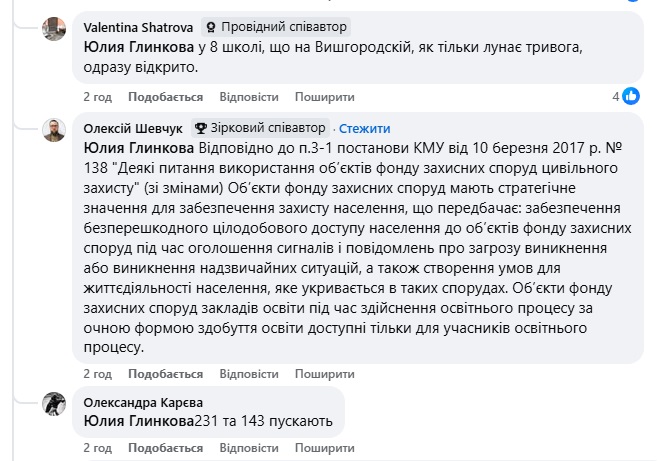Open Valentina Shatrova's profile picture
Image resolution: width=666 pixels, height=461 pixels.
click(54, 29)
